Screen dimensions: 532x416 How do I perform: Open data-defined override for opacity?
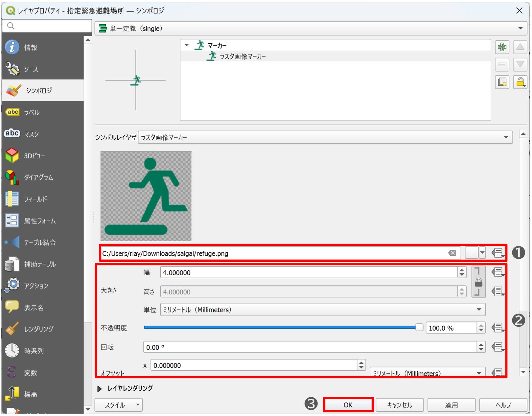tap(498, 328)
